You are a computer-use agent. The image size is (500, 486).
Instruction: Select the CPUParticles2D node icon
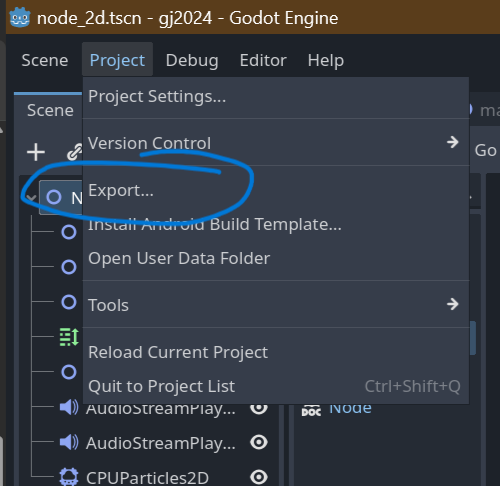click(69, 477)
